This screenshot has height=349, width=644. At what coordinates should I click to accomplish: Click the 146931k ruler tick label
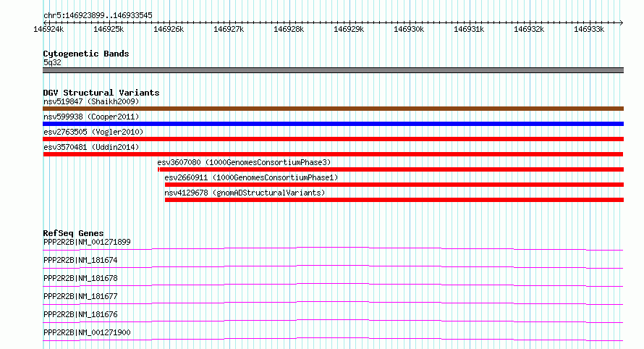(469, 29)
